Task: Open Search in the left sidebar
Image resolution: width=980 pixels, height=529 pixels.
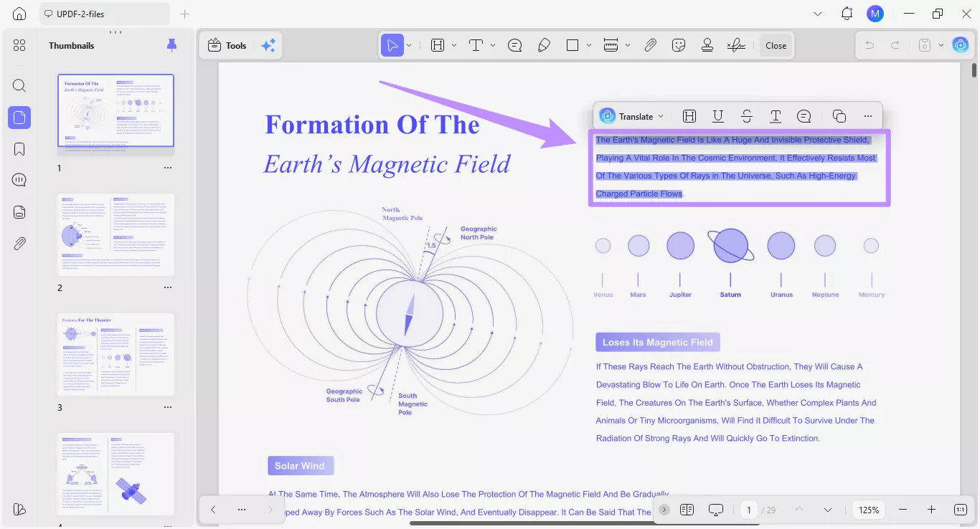Action: point(19,85)
